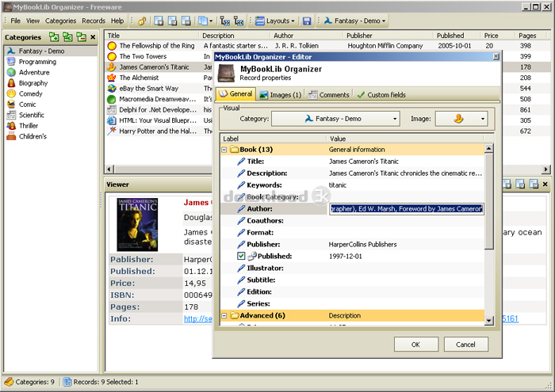Viewport: 555px width, 392px height.
Task: Click the padlock icon in main toolbar
Action: coord(142,21)
